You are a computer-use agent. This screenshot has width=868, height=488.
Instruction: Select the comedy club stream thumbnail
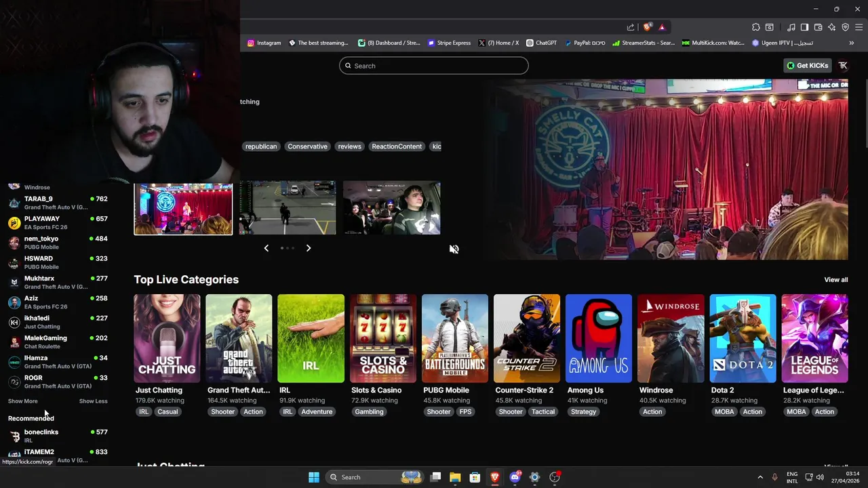(183, 209)
